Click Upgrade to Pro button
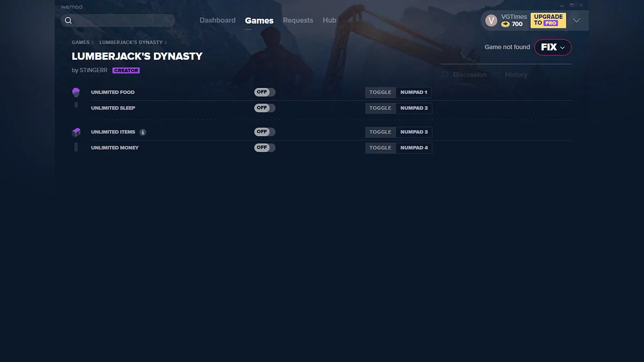This screenshot has height=362, width=644. point(548,20)
